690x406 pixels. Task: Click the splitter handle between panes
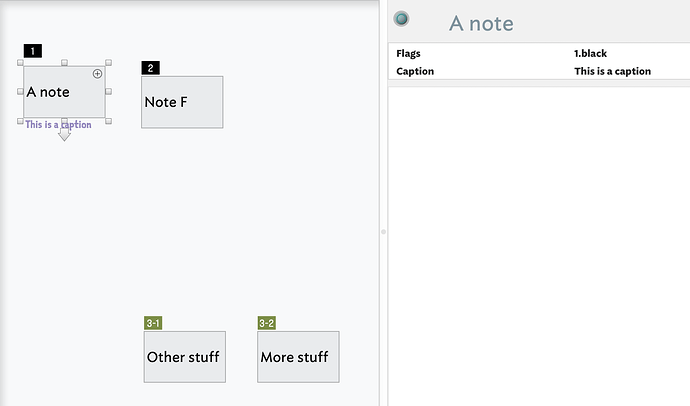coord(383,231)
